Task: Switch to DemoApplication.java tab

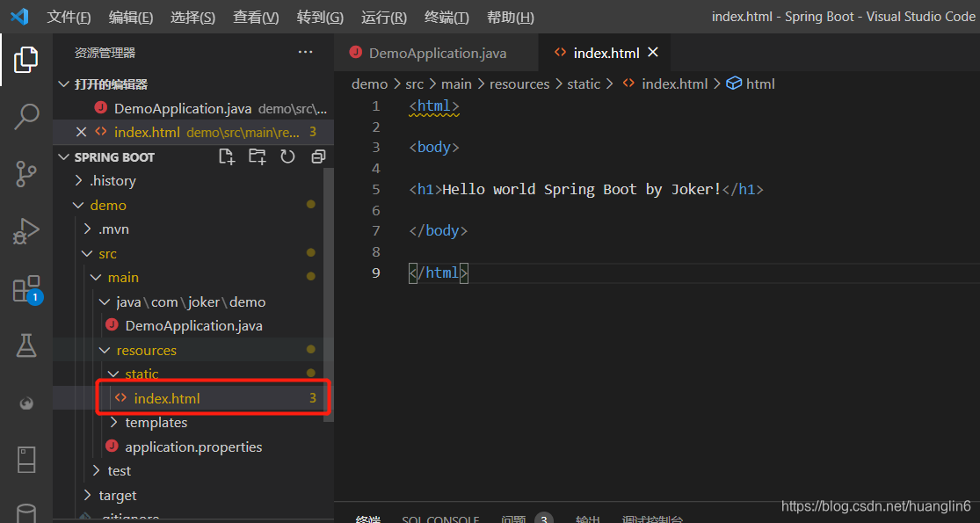Action: coord(436,53)
